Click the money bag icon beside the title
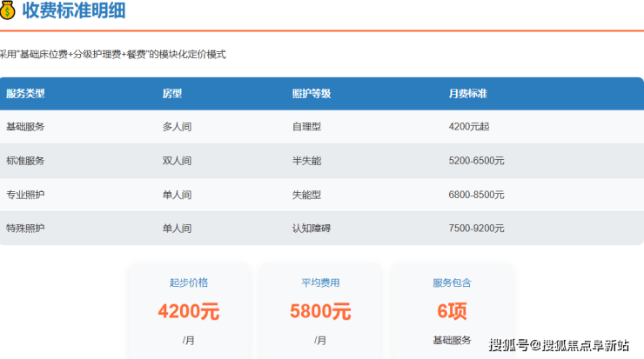This screenshot has height=359, width=644. pos(6,11)
